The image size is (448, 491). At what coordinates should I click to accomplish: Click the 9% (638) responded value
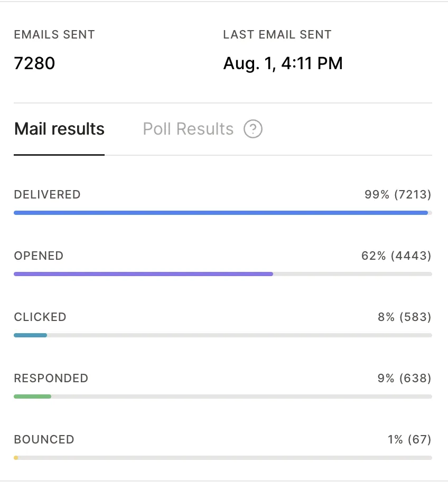click(405, 378)
